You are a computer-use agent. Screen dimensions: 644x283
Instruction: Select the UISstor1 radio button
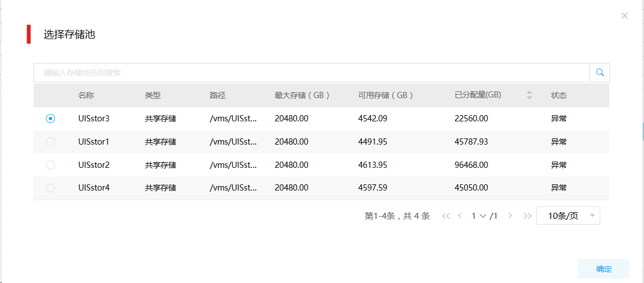[x=50, y=142]
